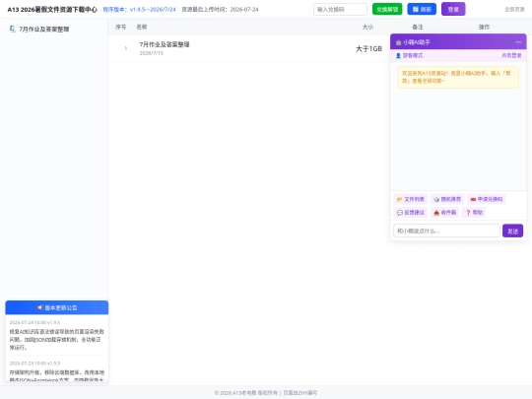
Task: Click the A13 2026暑假文件资源下载中心 title
Action: 52,10
